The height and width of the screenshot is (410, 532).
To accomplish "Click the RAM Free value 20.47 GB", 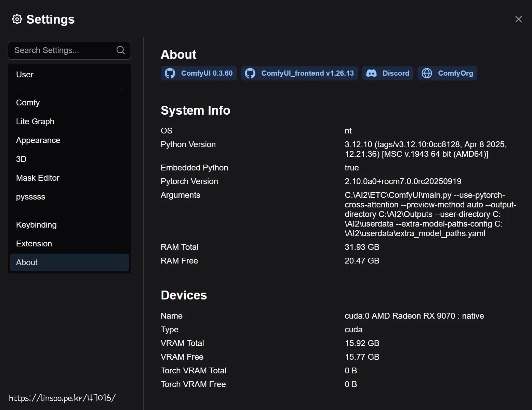I will pyautogui.click(x=362, y=261).
